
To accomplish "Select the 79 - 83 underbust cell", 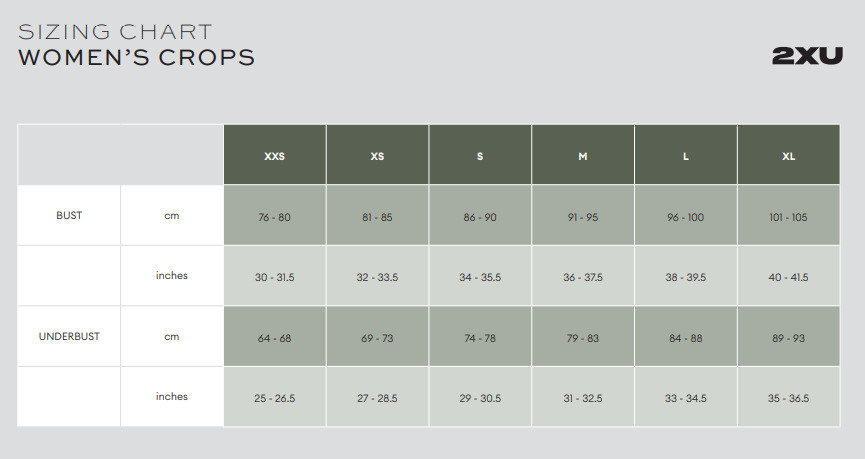I will point(583,336).
